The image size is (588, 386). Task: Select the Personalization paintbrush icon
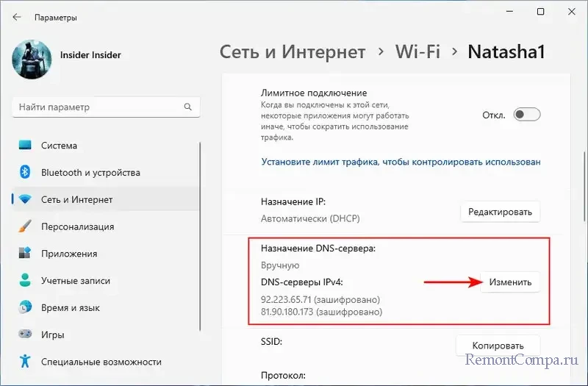pos(26,226)
